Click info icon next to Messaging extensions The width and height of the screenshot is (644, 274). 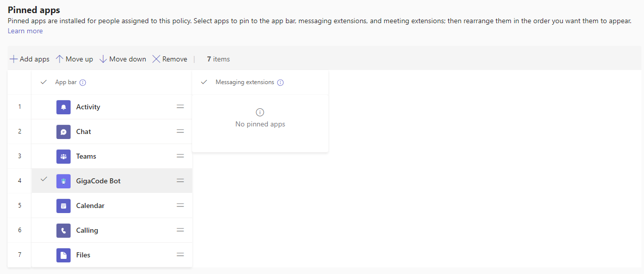pyautogui.click(x=280, y=83)
